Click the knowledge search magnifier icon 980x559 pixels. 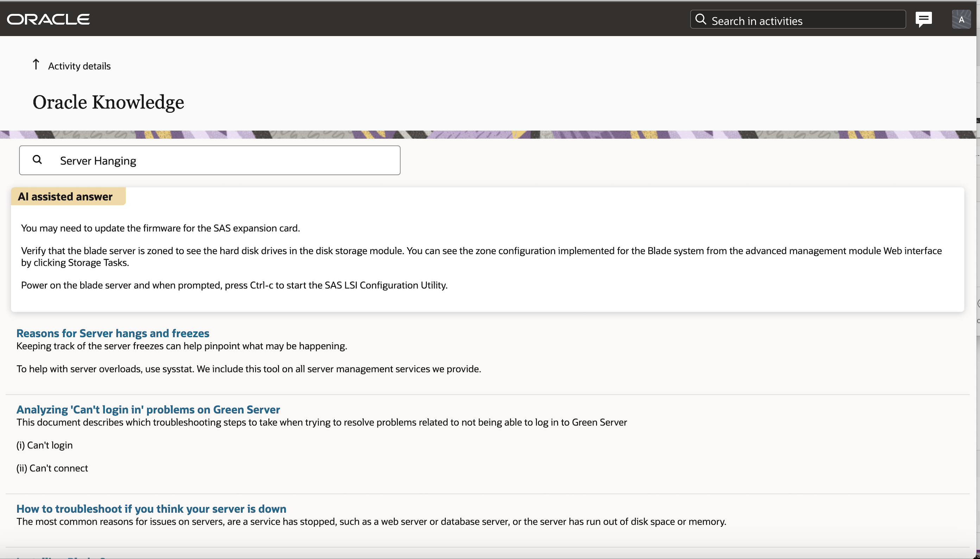(37, 160)
